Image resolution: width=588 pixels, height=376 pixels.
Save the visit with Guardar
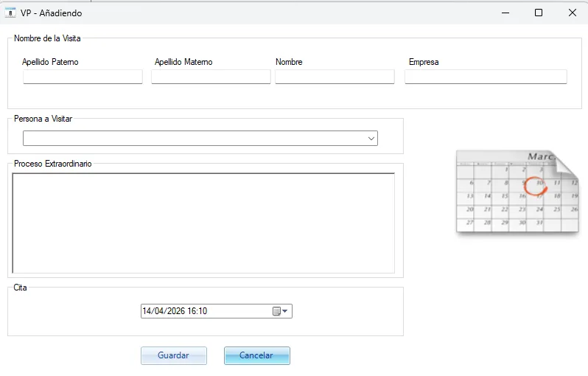coord(174,355)
